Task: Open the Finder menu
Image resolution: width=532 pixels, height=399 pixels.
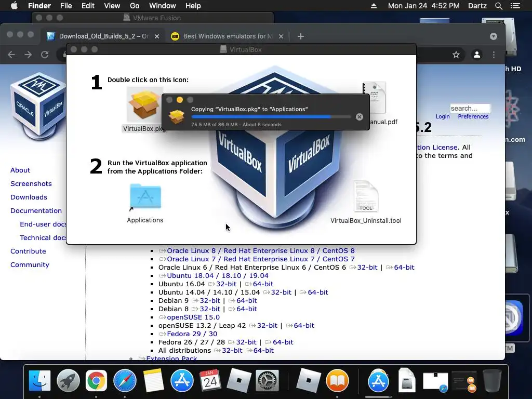Action: point(39,6)
